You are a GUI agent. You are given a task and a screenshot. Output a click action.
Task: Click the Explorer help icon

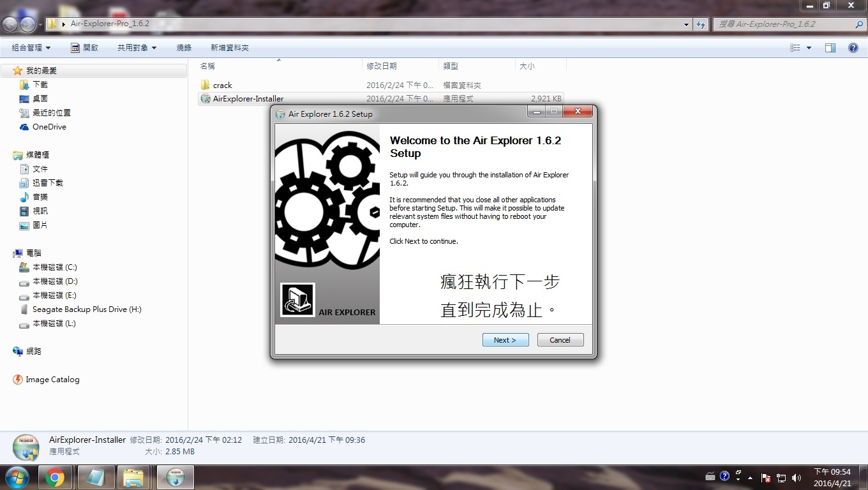[853, 48]
